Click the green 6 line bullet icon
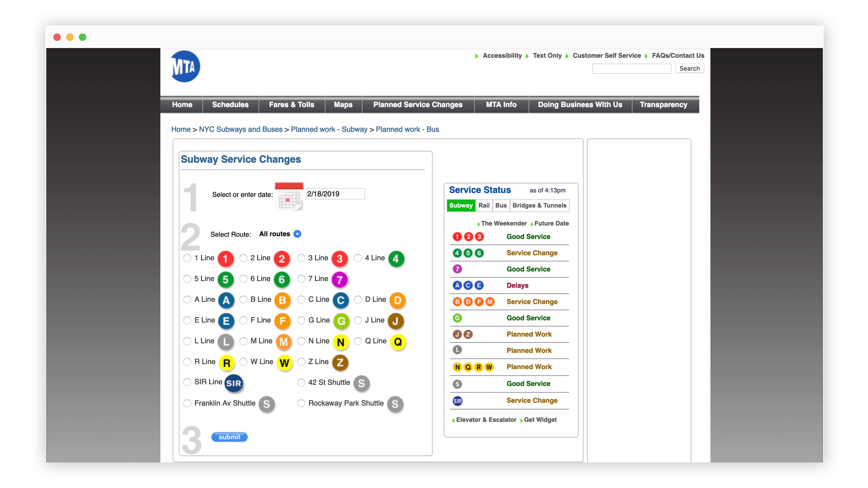The image size is (868, 488). tap(282, 279)
